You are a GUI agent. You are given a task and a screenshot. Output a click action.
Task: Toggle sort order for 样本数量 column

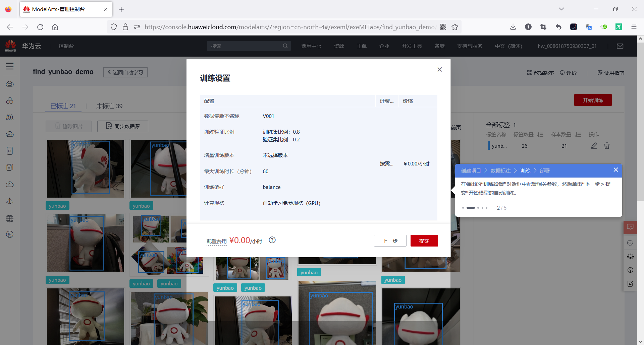pos(578,135)
